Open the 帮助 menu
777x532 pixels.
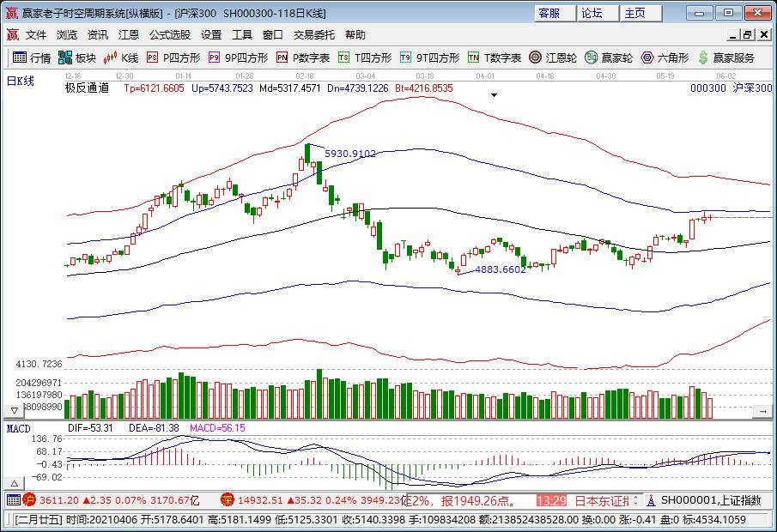(x=355, y=34)
